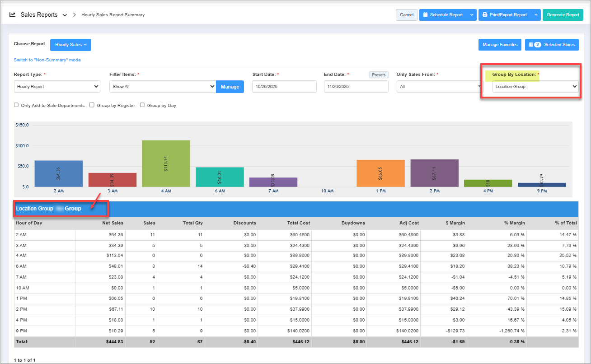Image resolution: width=591 pixels, height=364 pixels.
Task: Open the Group By Location dropdown
Action: pyautogui.click(x=535, y=86)
